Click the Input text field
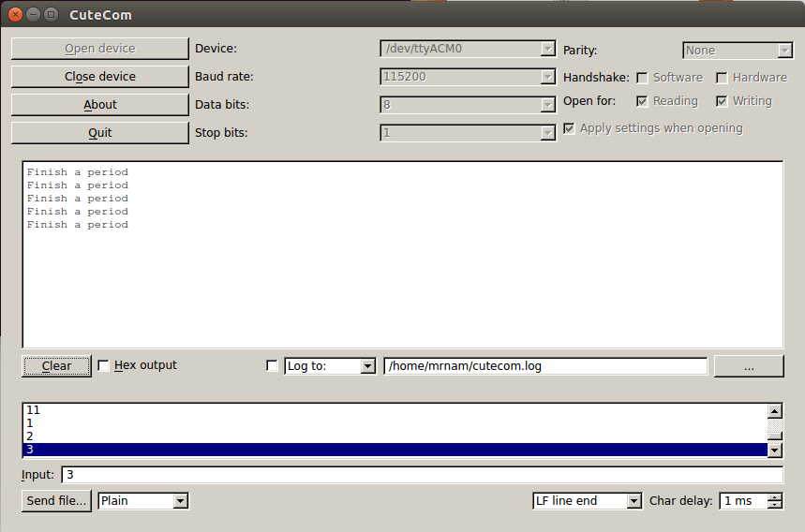 422,475
